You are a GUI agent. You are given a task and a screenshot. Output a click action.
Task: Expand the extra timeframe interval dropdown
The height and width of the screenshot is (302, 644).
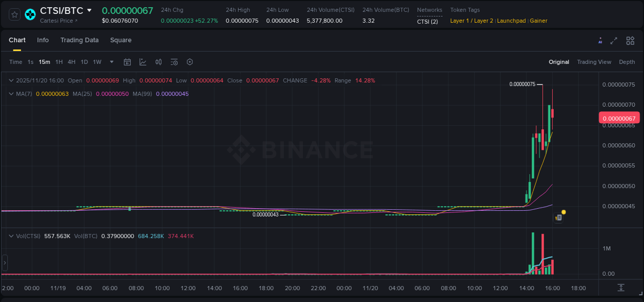[111, 62]
